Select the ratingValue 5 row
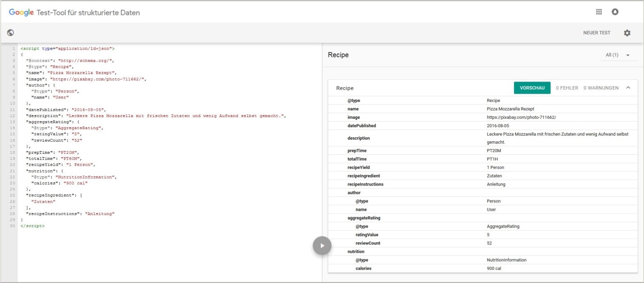Screen dimensions: 644x283 coord(483,235)
